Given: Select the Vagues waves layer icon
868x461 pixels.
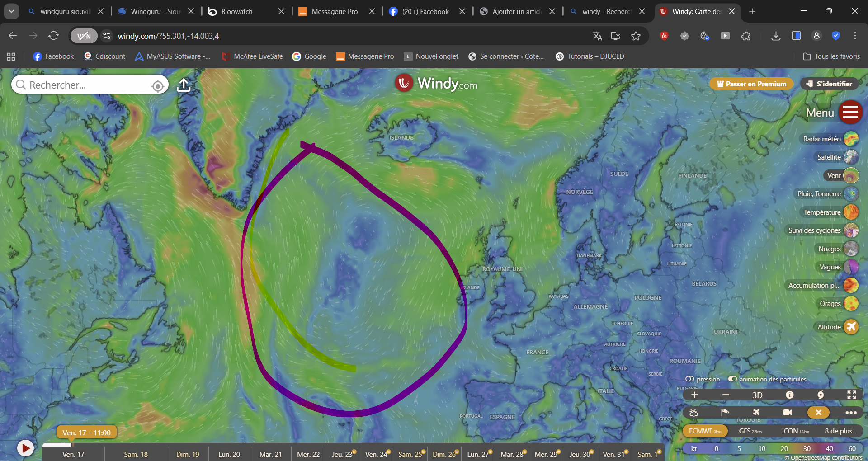Looking at the screenshot, I should pos(851,267).
